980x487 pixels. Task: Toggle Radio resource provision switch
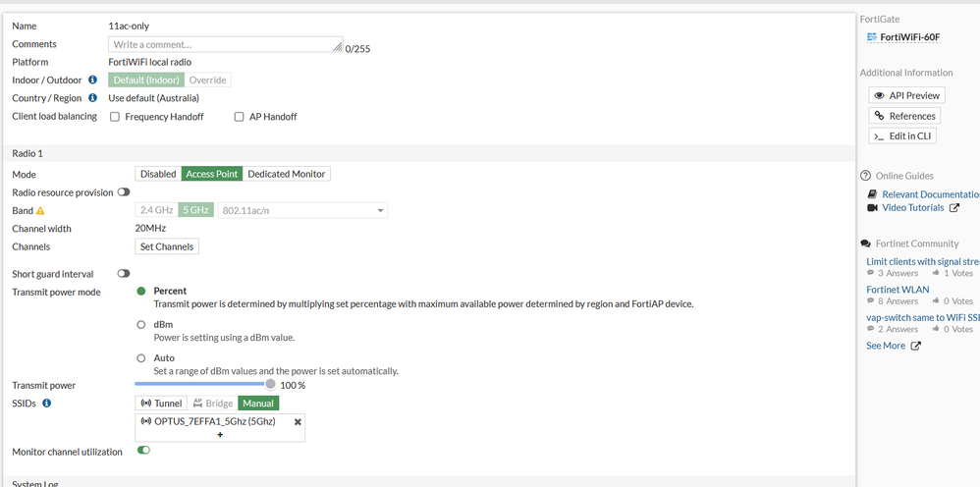(x=124, y=192)
